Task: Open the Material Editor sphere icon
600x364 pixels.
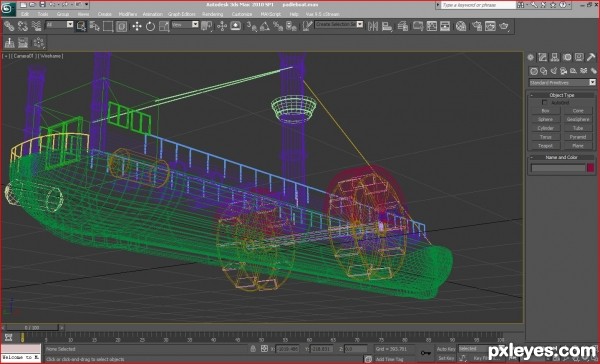Action: 461,26
